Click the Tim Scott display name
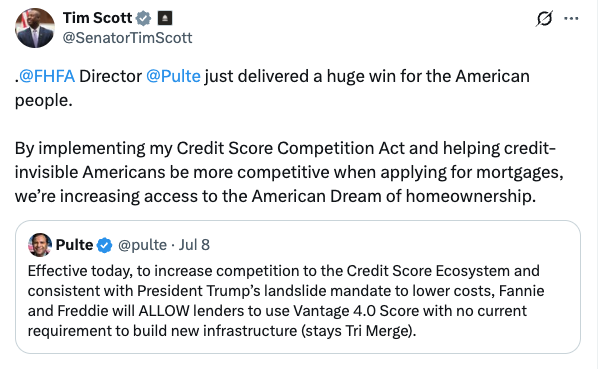 (97, 18)
